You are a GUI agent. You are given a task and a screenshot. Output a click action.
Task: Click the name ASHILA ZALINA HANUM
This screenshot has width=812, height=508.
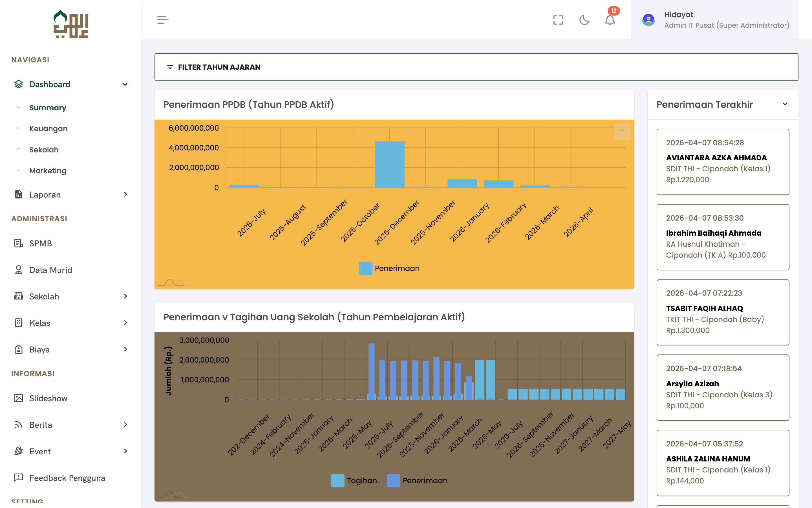pos(708,459)
